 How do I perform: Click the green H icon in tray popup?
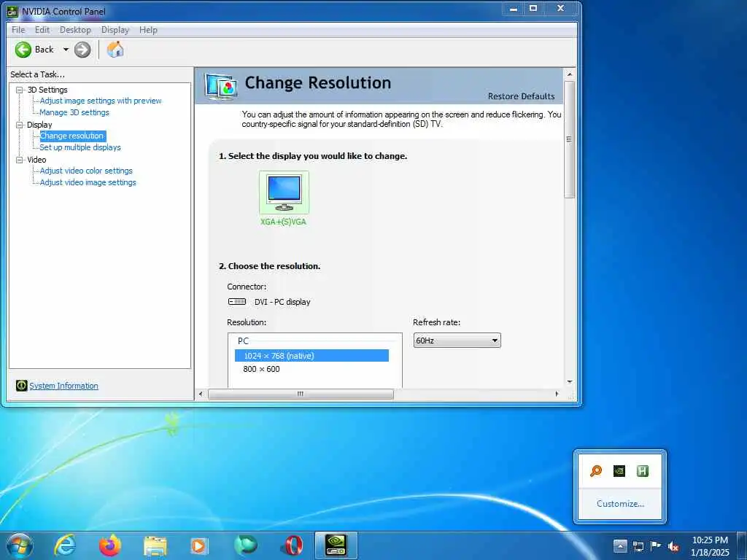tap(642, 471)
